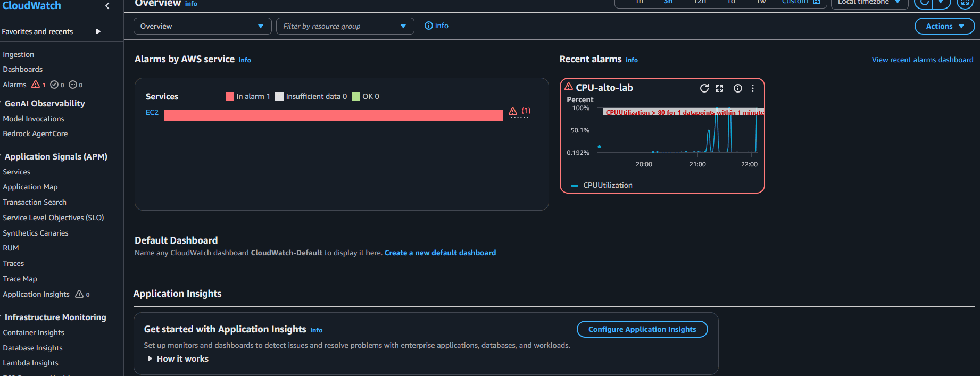This screenshot has width=980, height=376.
Task: Open Database Insights
Action: pyautogui.click(x=32, y=348)
